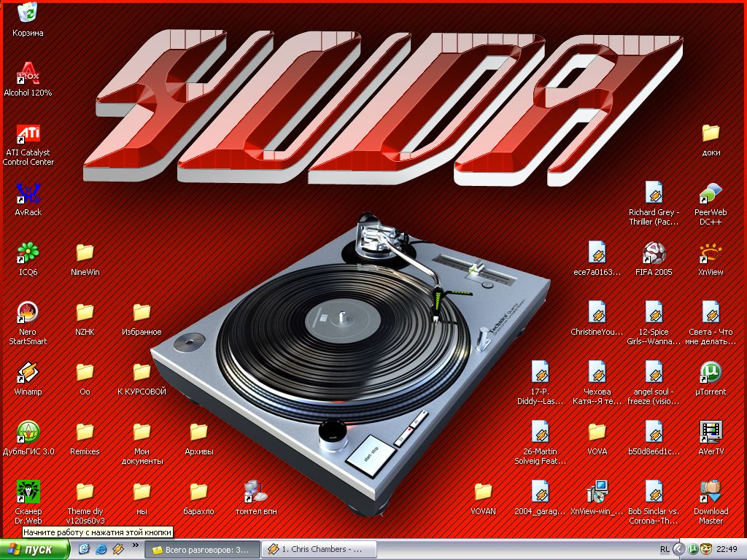Select the томтел впн connection shortcut
The image size is (747, 560).
[x=256, y=497]
